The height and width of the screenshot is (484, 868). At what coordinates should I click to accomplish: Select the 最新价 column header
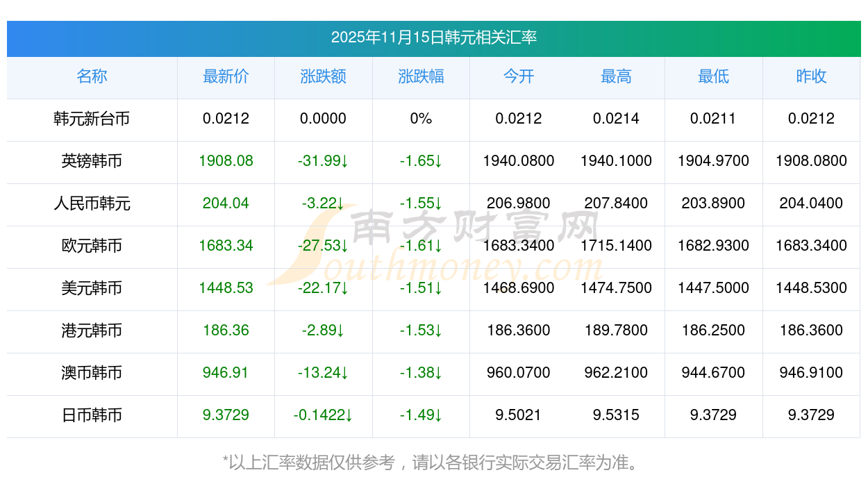point(226,76)
